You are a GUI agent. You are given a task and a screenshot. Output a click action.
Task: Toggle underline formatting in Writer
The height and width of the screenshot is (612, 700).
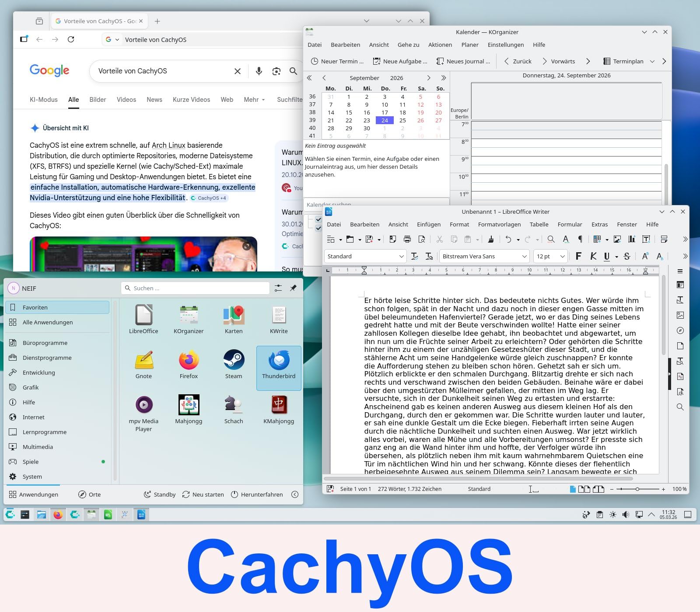point(607,256)
